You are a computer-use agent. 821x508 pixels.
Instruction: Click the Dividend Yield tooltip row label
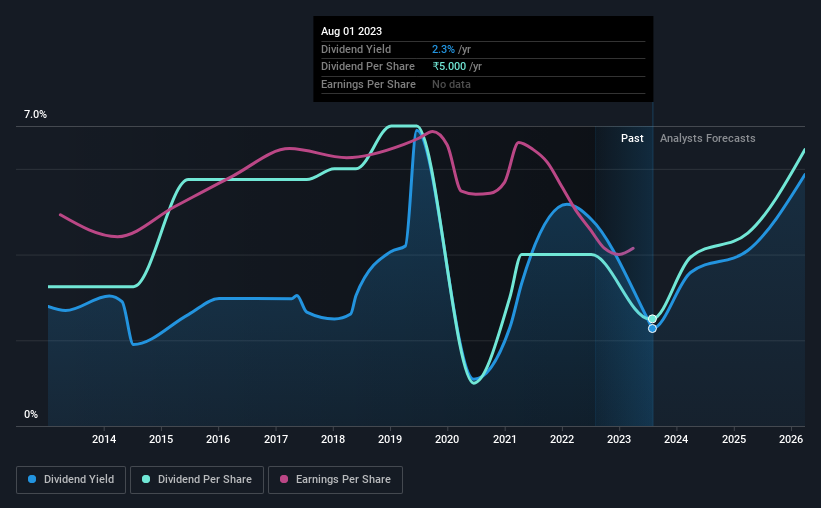pyautogui.click(x=356, y=49)
